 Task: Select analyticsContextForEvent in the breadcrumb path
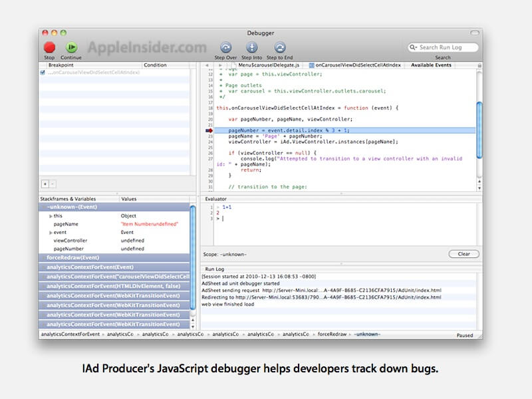(x=70, y=334)
